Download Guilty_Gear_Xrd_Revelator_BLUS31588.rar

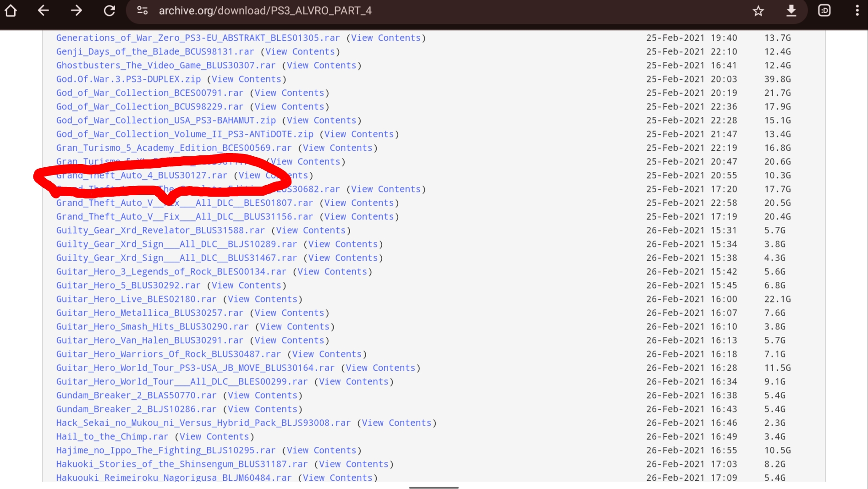160,231
